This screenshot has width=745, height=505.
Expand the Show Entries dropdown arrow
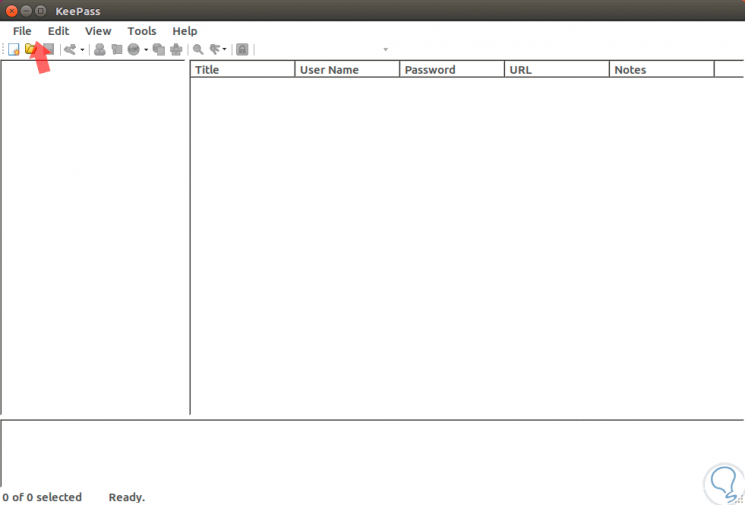coord(224,50)
